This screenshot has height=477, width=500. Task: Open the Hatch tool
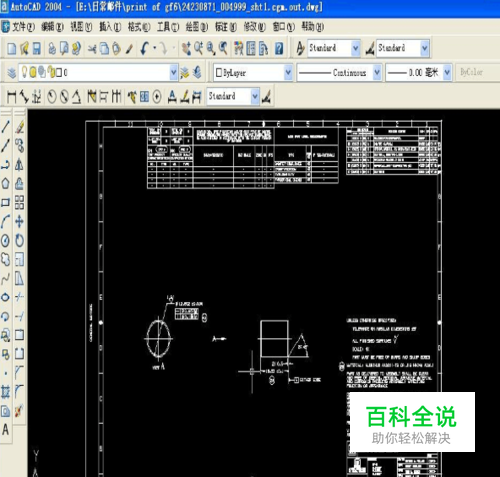pyautogui.click(x=5, y=392)
